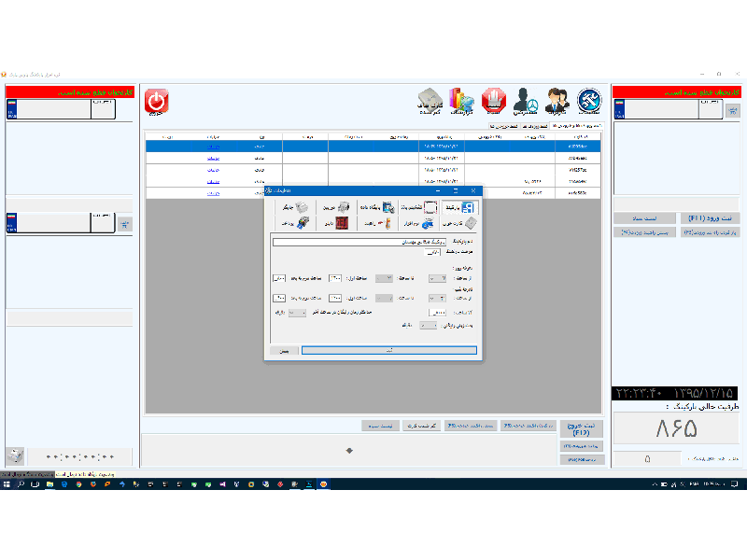
Task: Click the parking name text field
Action: click(x=373, y=242)
